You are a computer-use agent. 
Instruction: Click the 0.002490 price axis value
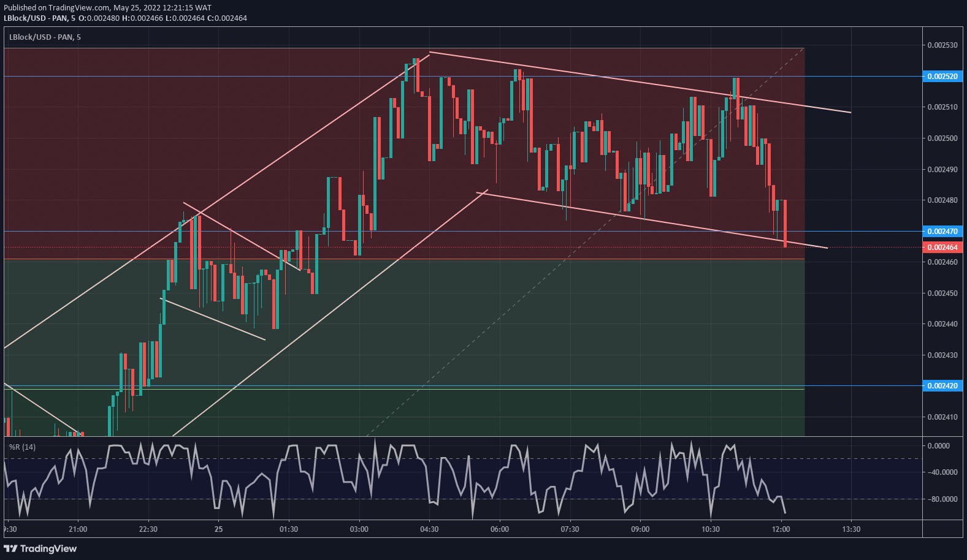942,170
